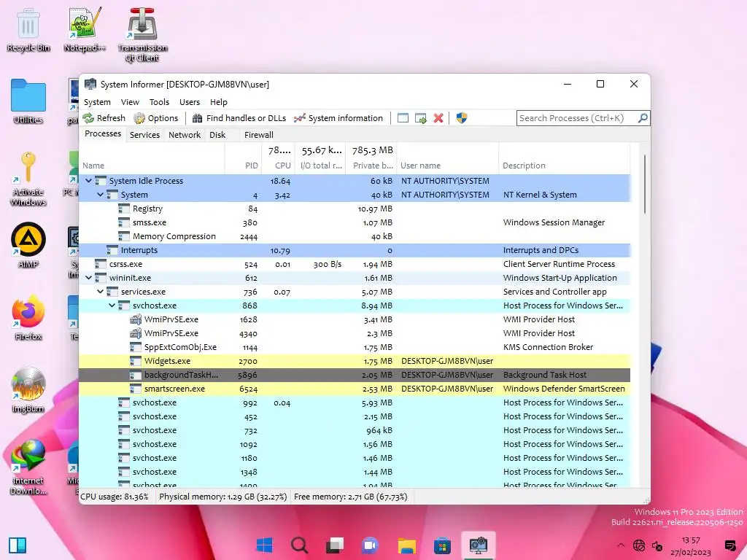Click the shield administrator icon

(461, 118)
